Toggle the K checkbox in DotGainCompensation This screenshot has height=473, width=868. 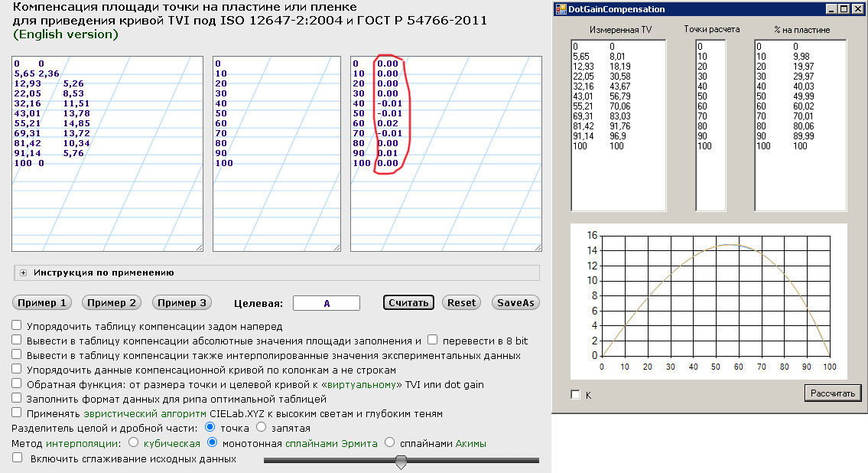(x=575, y=394)
